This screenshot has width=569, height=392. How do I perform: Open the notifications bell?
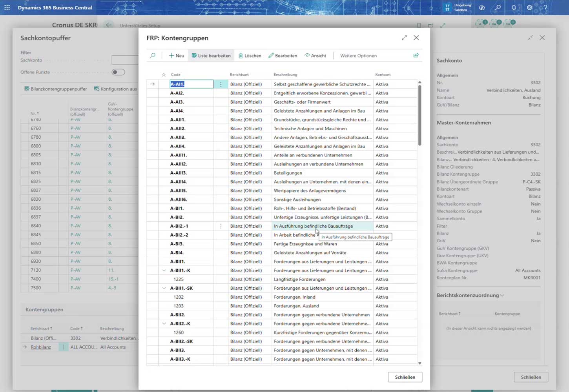point(514,7)
